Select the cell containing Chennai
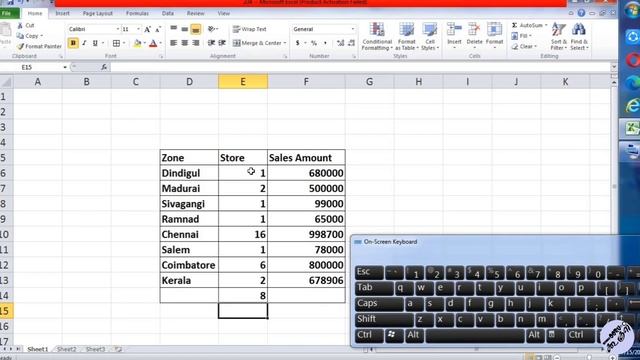 (189, 234)
